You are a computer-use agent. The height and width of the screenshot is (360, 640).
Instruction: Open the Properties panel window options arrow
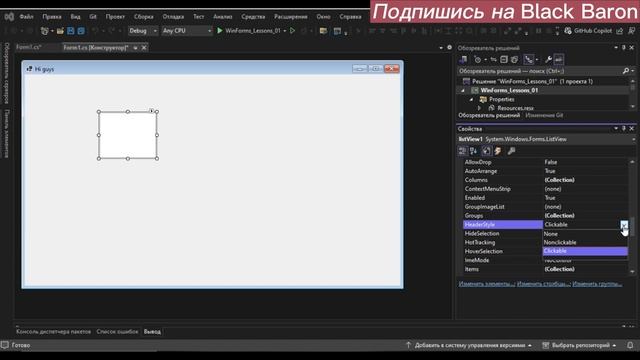616,129
